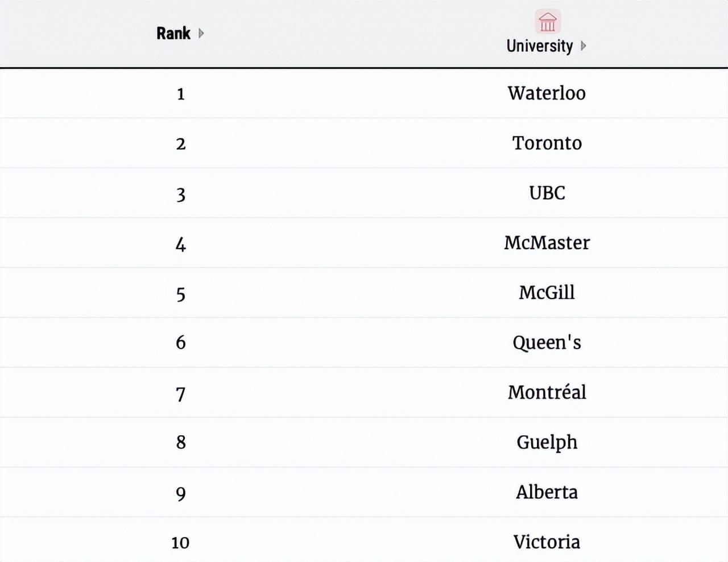Viewport: 728px width, 562px height.
Task: Click rank number 10 cell
Action: pyautogui.click(x=180, y=543)
